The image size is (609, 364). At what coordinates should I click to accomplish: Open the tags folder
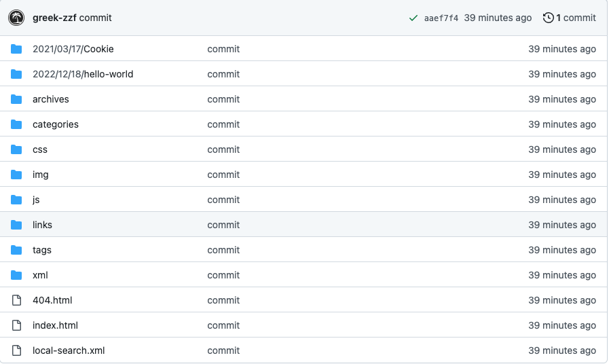pos(42,250)
